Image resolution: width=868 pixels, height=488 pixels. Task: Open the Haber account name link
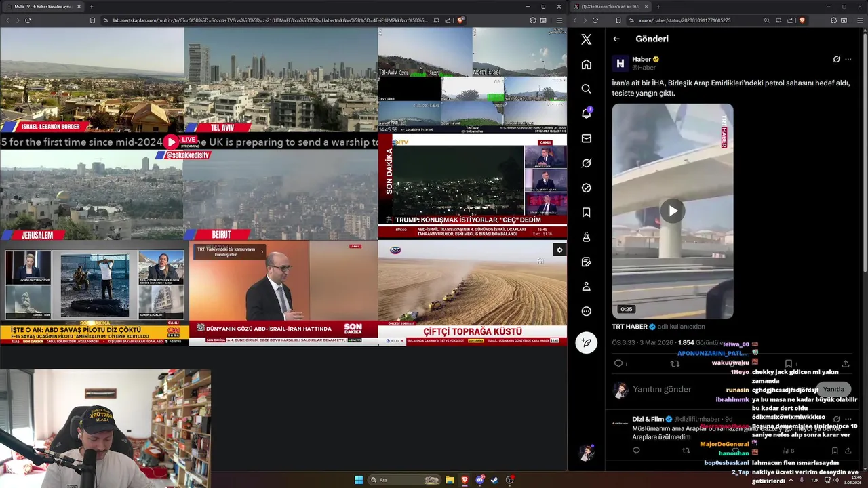(642, 59)
